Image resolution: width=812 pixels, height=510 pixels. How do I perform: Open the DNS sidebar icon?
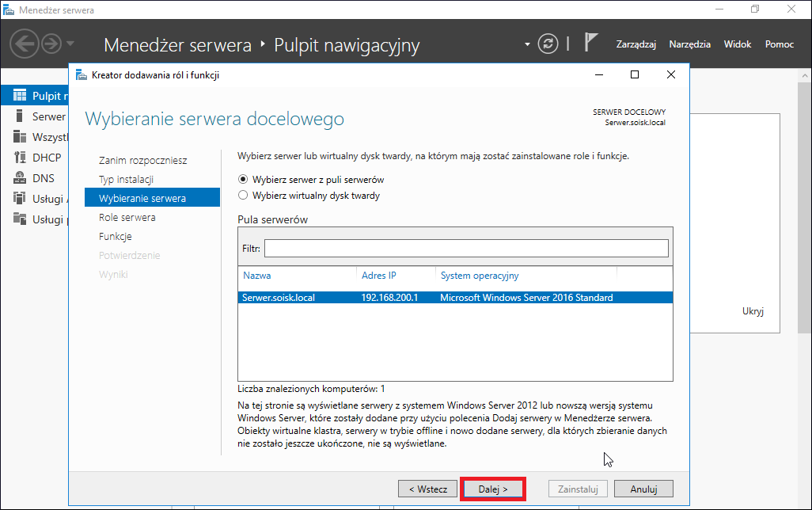(20, 177)
